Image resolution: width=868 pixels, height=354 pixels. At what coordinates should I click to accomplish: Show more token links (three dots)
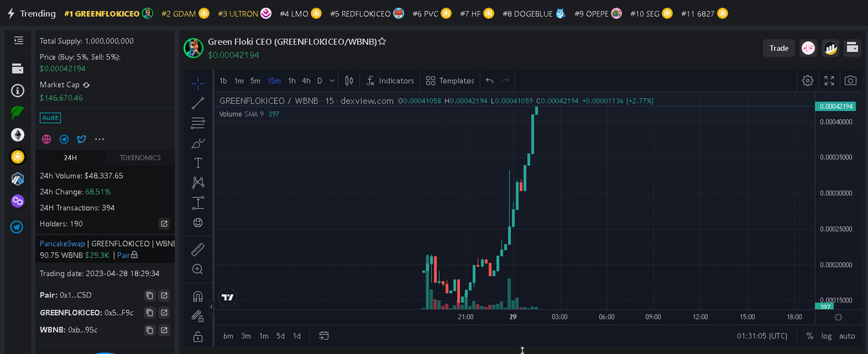100,139
